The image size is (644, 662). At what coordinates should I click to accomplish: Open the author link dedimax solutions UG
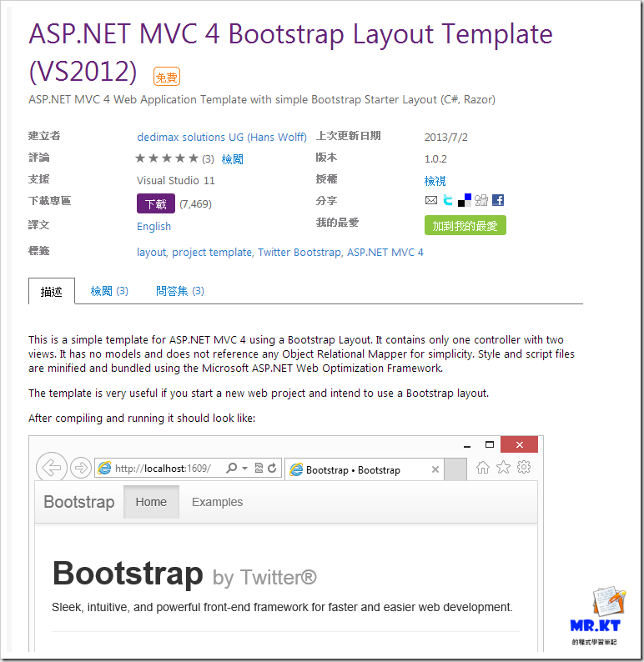point(222,138)
